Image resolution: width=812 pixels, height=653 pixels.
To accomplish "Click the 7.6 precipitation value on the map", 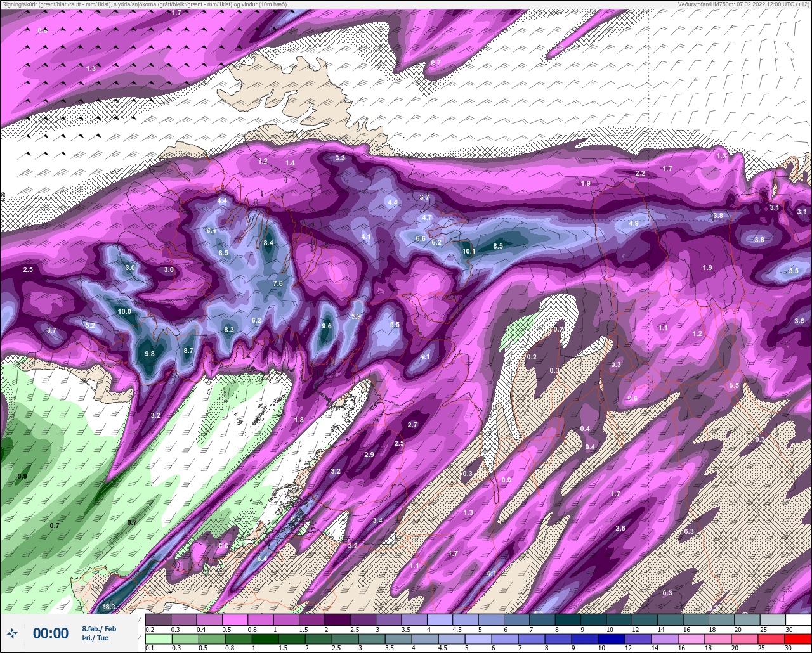I will 278,283.
